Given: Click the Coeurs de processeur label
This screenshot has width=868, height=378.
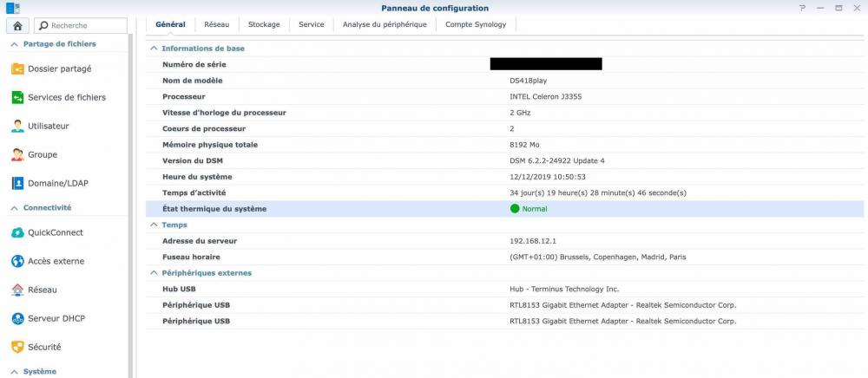Looking at the screenshot, I should 204,129.
